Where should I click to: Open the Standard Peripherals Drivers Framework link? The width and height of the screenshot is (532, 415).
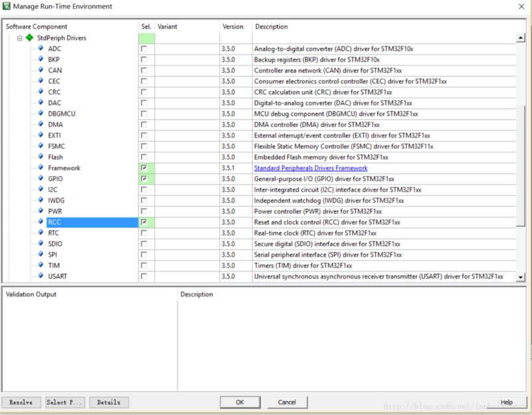point(311,168)
